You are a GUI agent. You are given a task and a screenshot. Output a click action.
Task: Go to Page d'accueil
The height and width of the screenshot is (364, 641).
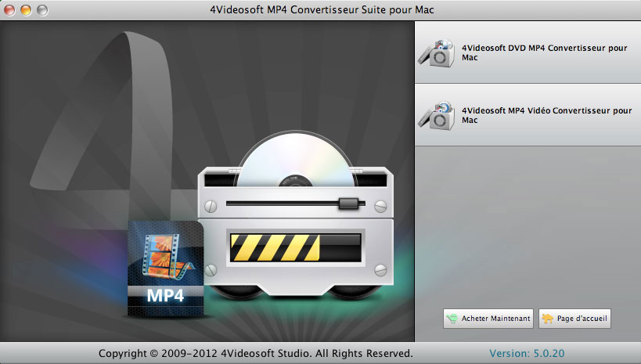[x=574, y=319]
